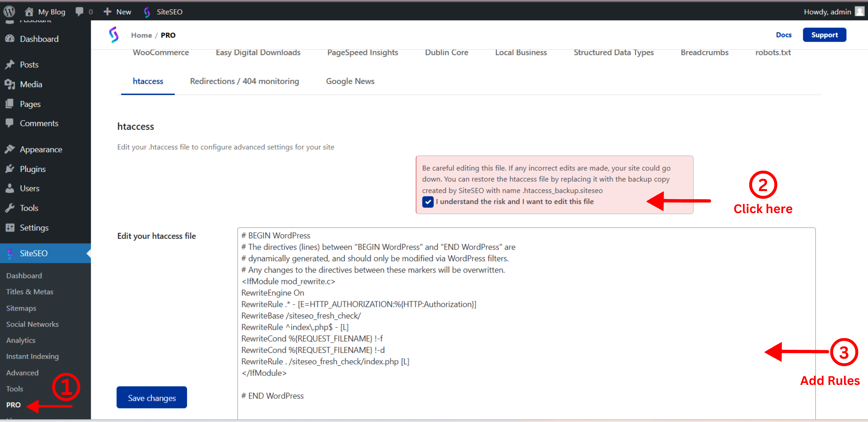Open Users in the sidebar
This screenshot has height=422, width=868.
30,188
